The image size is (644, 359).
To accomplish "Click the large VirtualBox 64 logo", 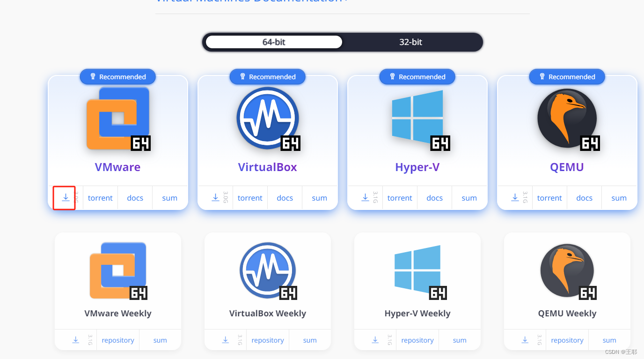I will click(268, 119).
